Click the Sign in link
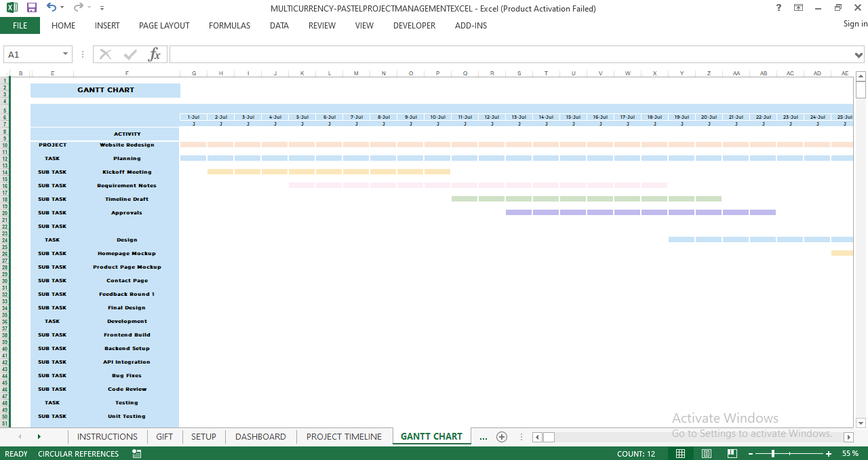The image size is (868, 460). pyautogui.click(x=855, y=24)
